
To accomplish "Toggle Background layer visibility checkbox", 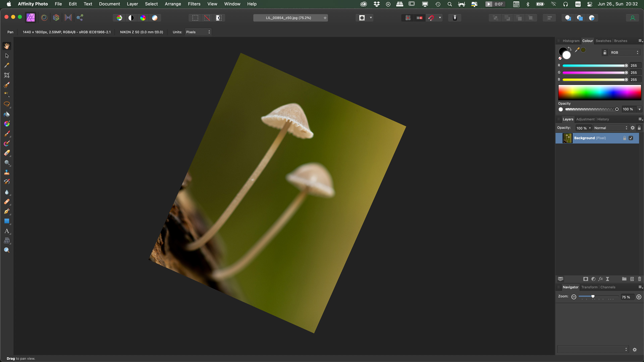I will click(x=631, y=138).
